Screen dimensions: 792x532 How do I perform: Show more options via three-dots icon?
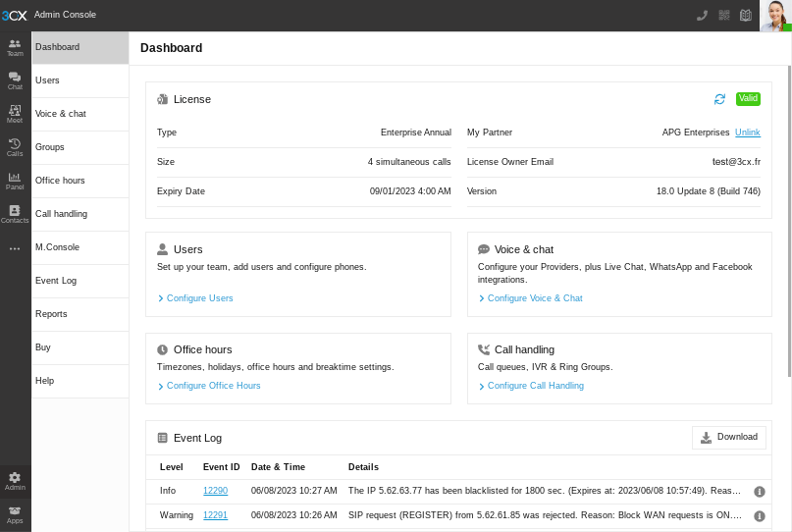[15, 248]
